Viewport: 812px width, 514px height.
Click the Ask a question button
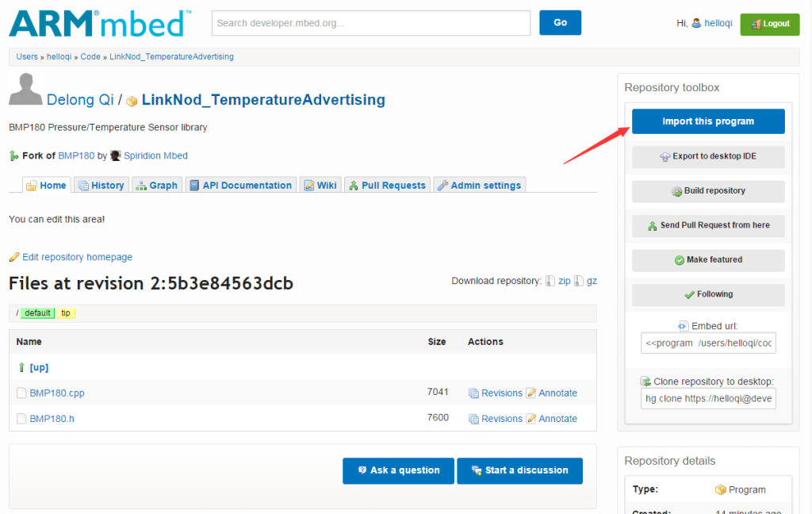[398, 470]
